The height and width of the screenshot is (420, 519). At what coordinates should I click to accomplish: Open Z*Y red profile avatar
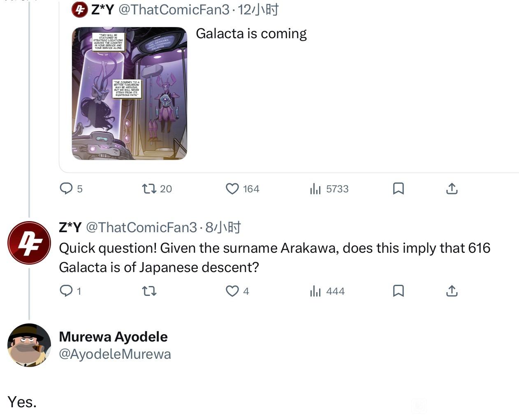(29, 242)
